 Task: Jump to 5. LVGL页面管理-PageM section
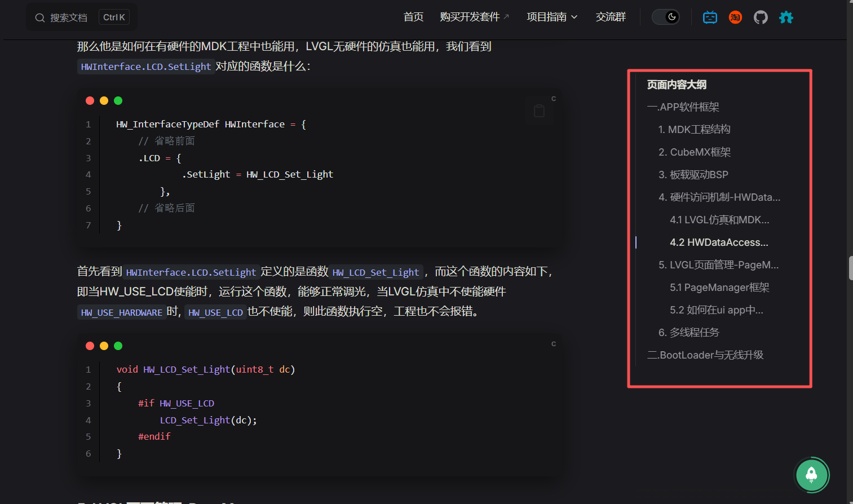pyautogui.click(x=718, y=265)
